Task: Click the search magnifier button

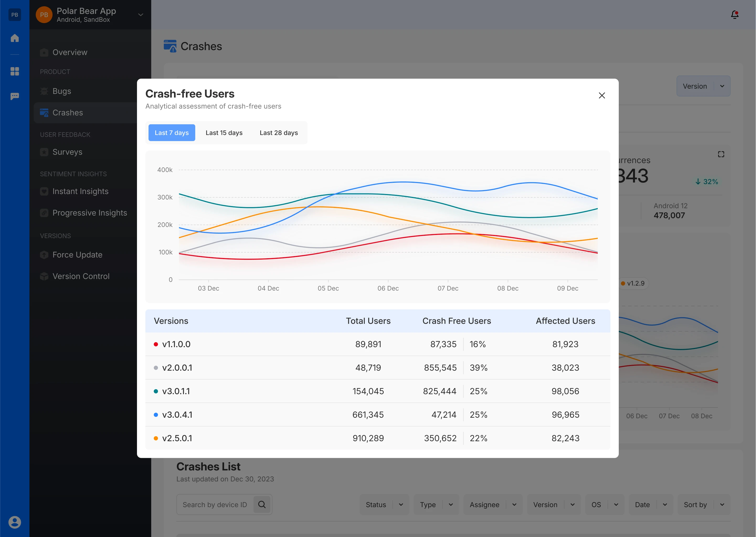Action: point(262,504)
